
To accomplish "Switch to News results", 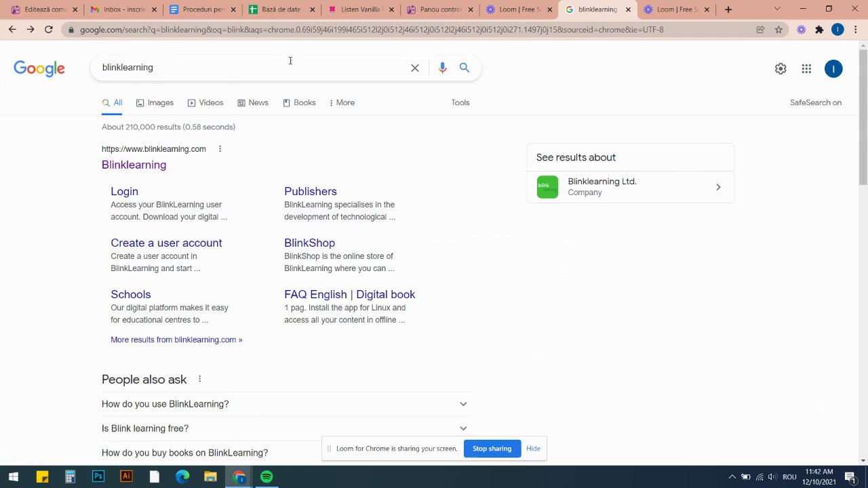I will 253,103.
